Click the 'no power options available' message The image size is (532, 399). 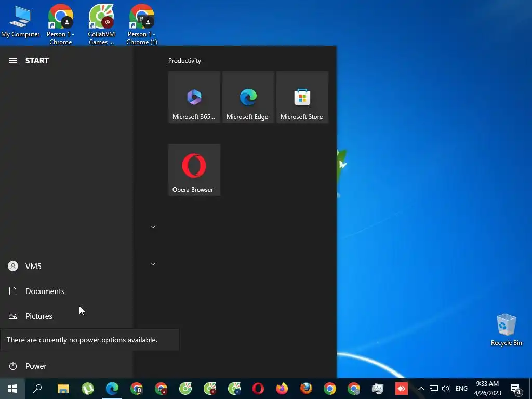pos(89,340)
